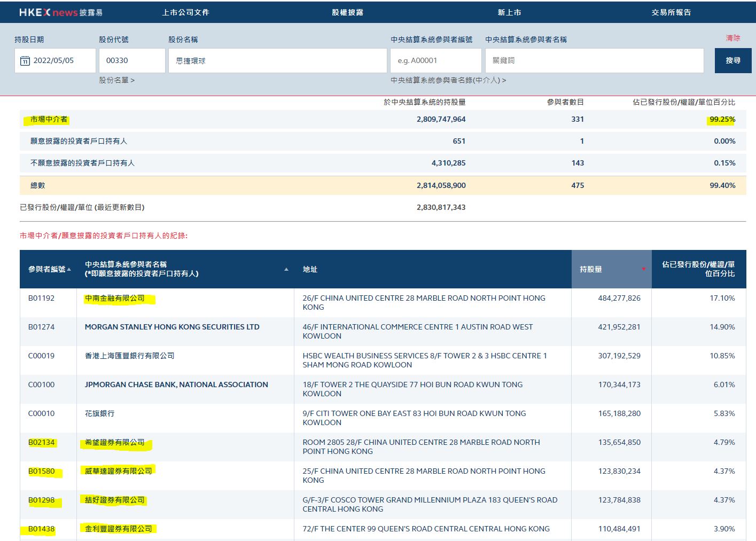756x541 pixels.
Task: Click 地址 column header
Action: (x=310, y=270)
